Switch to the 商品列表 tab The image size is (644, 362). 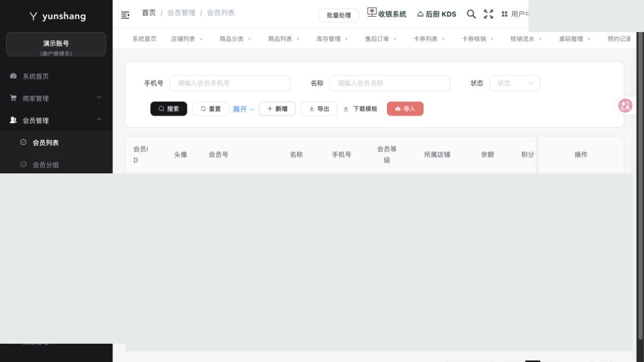click(281, 39)
